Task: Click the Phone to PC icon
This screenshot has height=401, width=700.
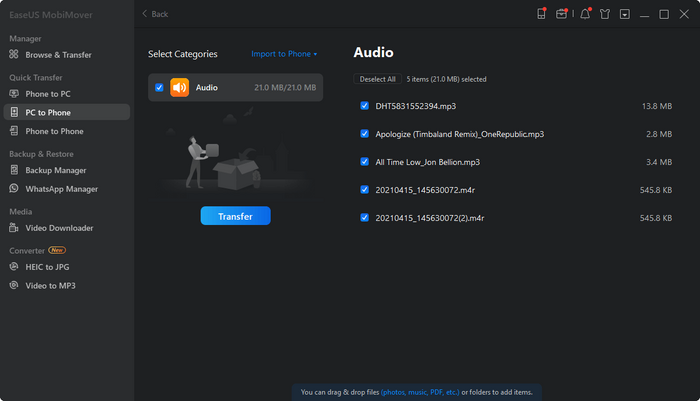Action: (14, 93)
